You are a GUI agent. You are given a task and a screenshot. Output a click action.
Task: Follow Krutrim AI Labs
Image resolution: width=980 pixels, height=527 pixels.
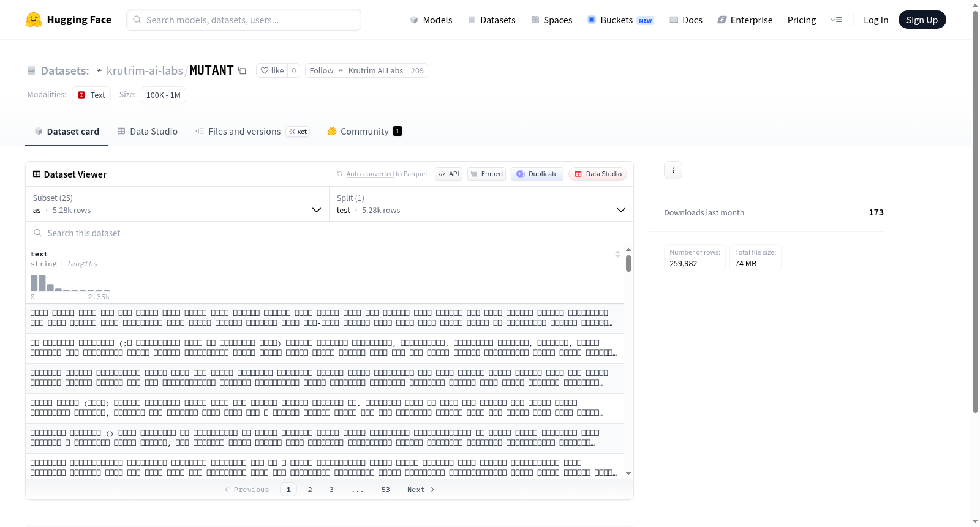[321, 70]
